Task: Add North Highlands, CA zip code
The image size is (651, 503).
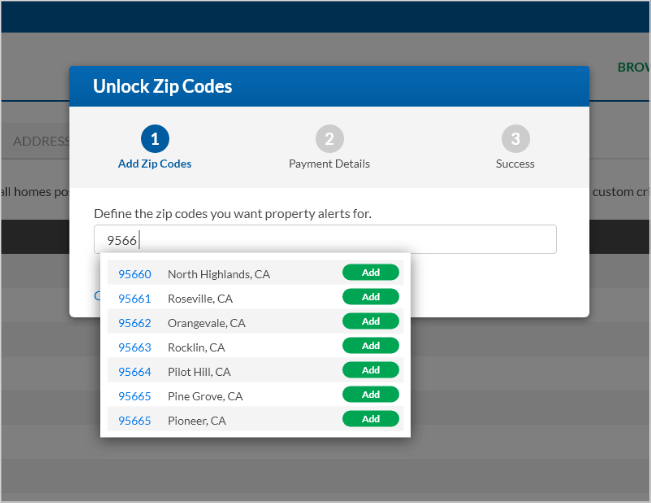Action: pos(370,273)
